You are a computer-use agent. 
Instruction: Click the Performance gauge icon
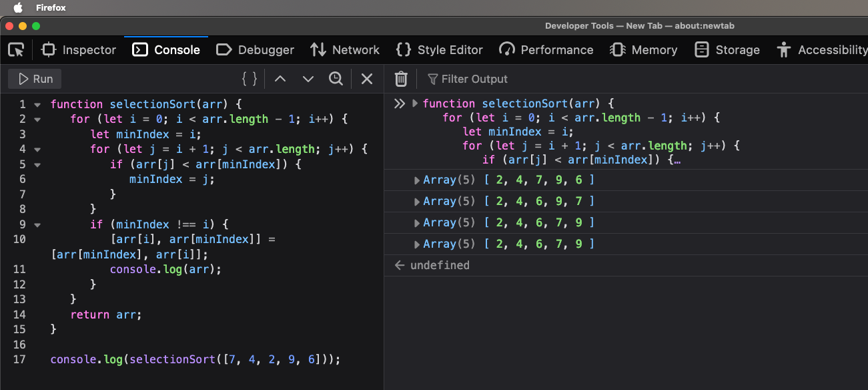coord(507,49)
